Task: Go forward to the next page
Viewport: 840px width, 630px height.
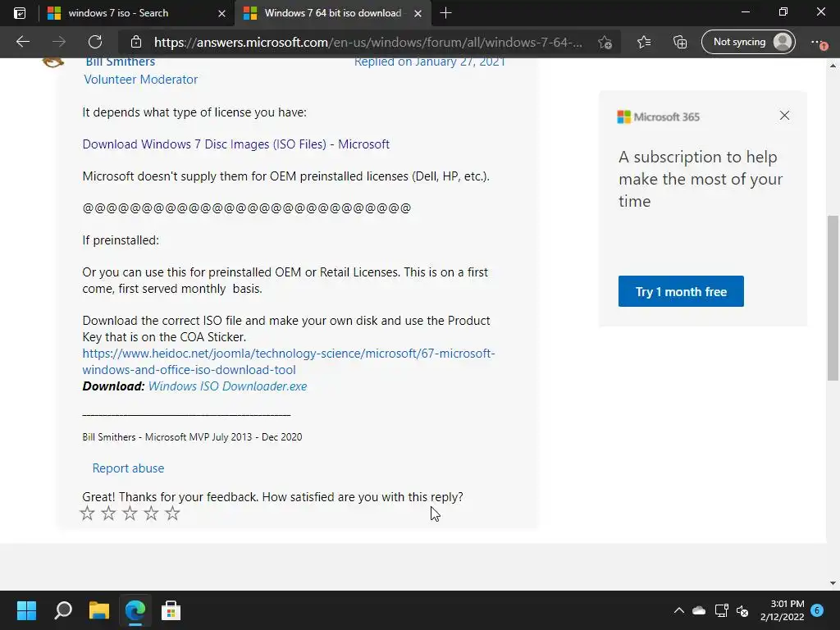Action: [x=59, y=42]
